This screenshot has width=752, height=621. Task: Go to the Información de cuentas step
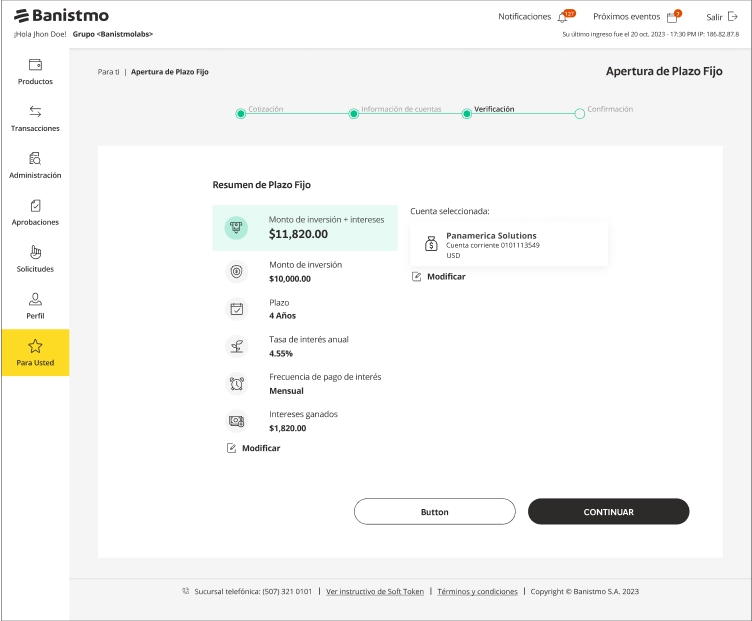(x=401, y=109)
